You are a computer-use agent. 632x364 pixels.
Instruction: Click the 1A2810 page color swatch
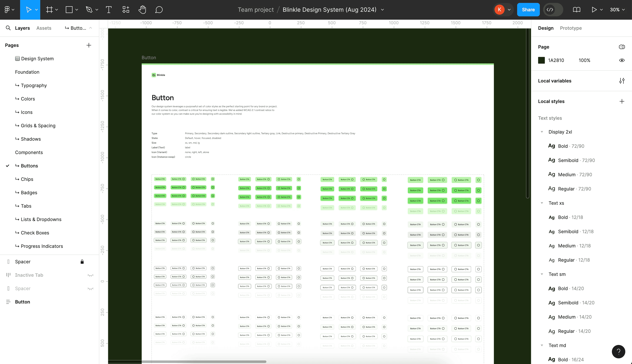point(541,60)
